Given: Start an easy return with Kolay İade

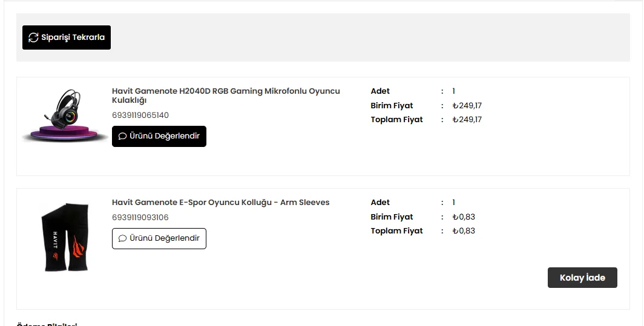Looking at the screenshot, I should click(x=582, y=278).
